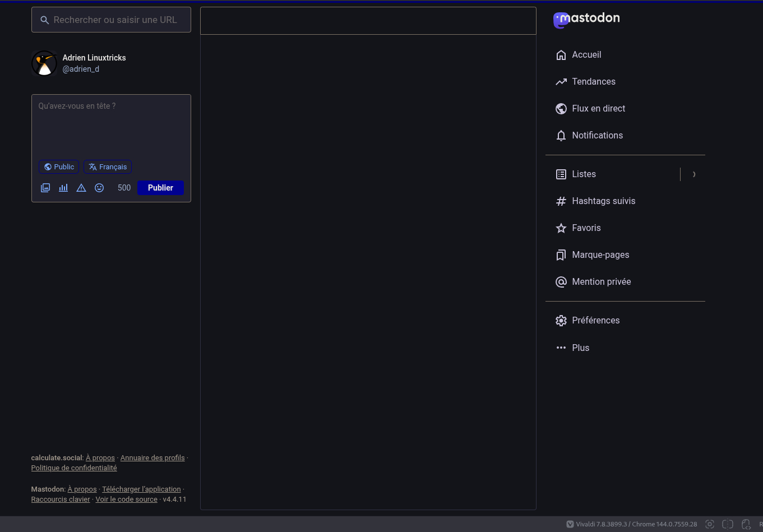
Task: Click the Notifications bell icon
Action: pyautogui.click(x=561, y=136)
